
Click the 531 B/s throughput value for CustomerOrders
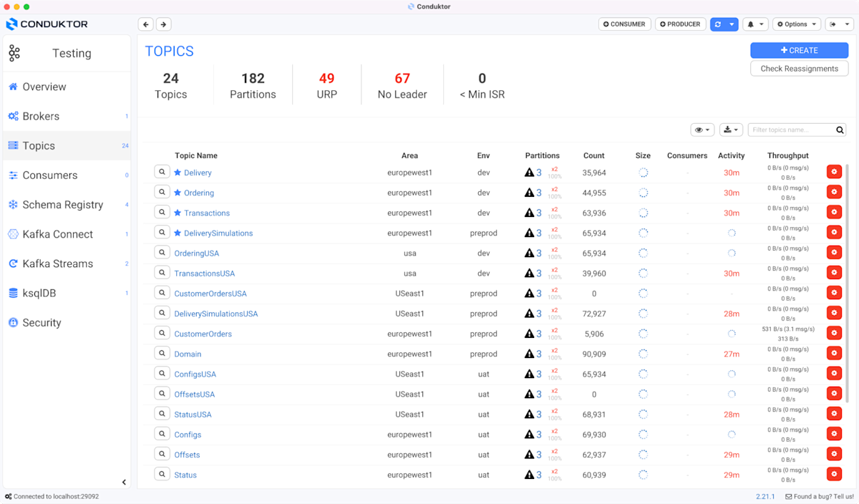[787, 329]
